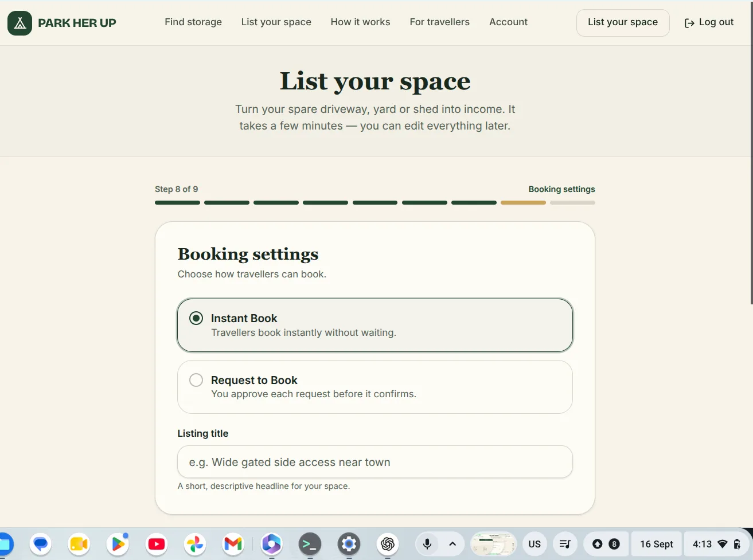
Task: Launch Google Photos from the shelf
Action: (x=195, y=544)
